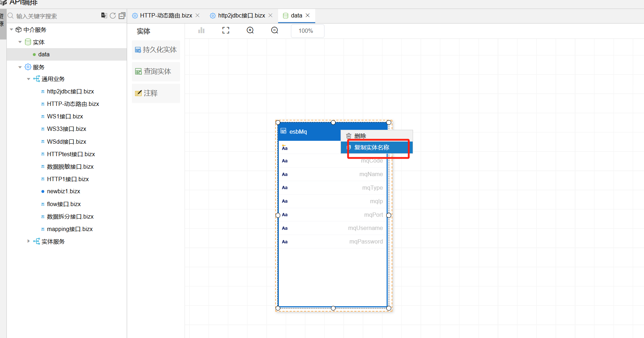The height and width of the screenshot is (338, 644).
Task: Expand the 实体服务 tree node
Action: click(x=29, y=241)
